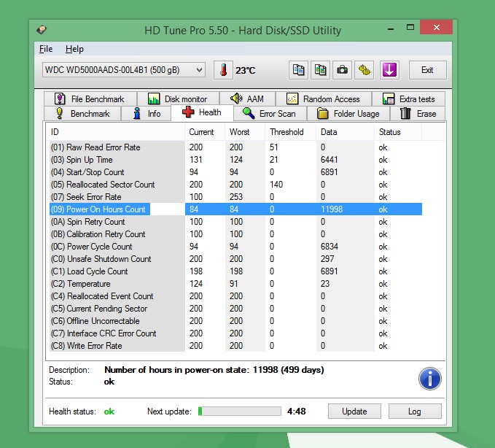Select the (C0) Unsafe Shutdown Count row
The image size is (495, 448).
(235, 259)
